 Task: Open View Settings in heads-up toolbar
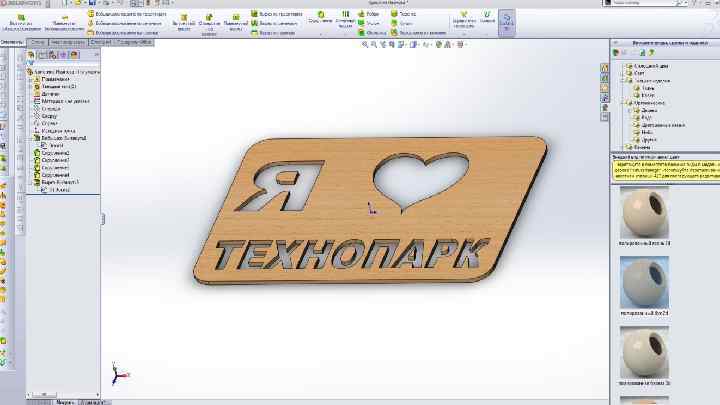461,45
